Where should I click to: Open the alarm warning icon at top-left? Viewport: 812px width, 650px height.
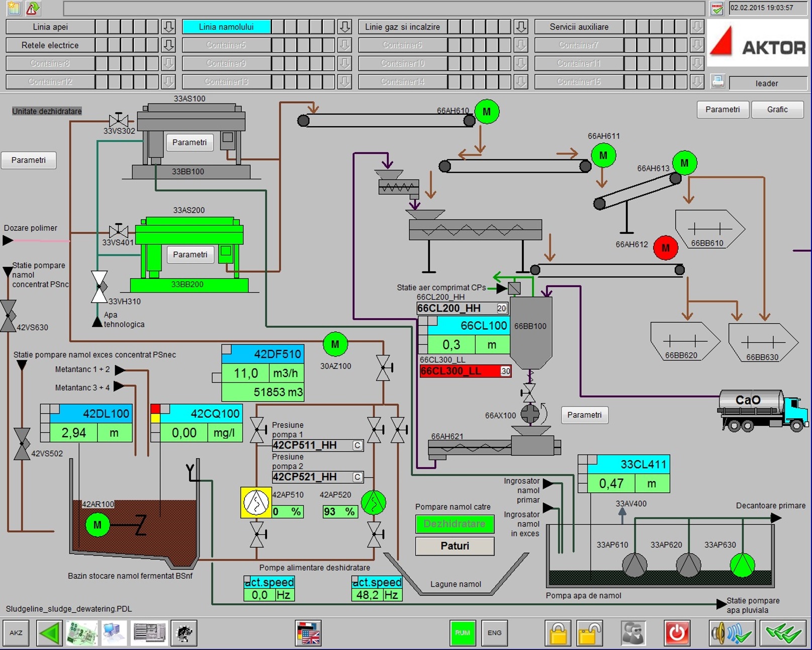[33, 8]
